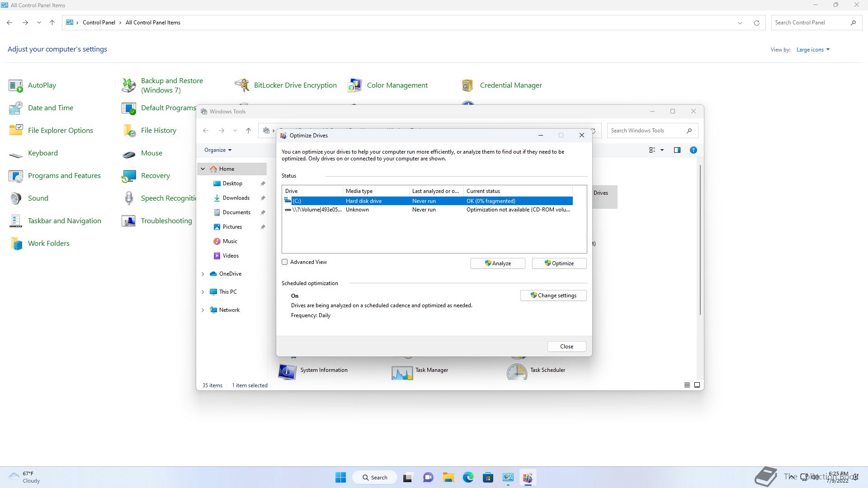The height and width of the screenshot is (488, 868).
Task: Select Downloads in navigation pane
Action: (x=236, y=198)
